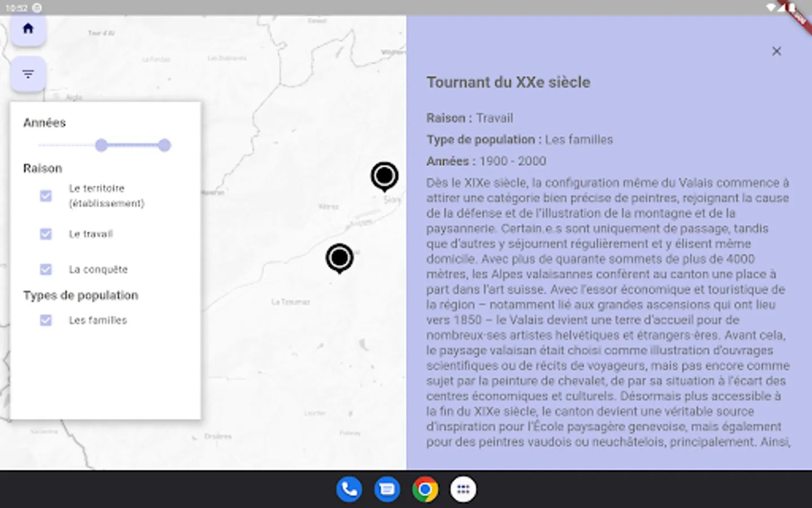Uncheck the La conquête checkbox
The height and width of the screenshot is (508, 812).
point(46,269)
